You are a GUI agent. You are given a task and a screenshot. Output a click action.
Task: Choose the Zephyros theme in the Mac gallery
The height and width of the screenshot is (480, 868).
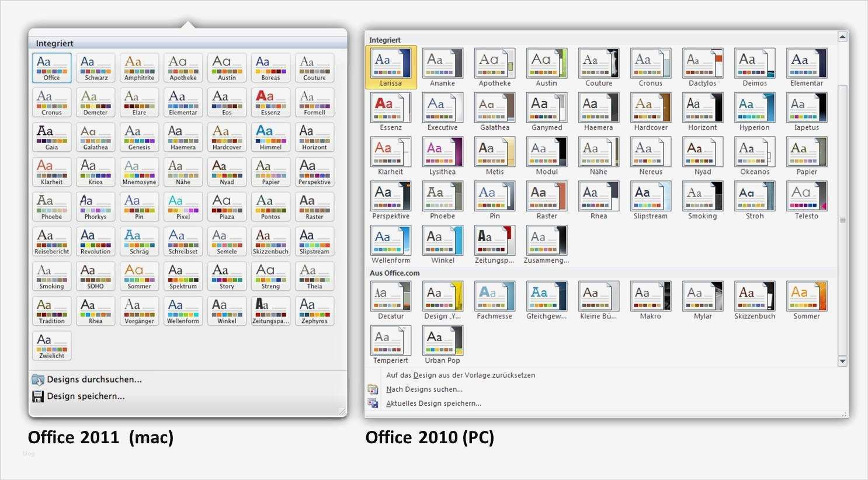[314, 311]
